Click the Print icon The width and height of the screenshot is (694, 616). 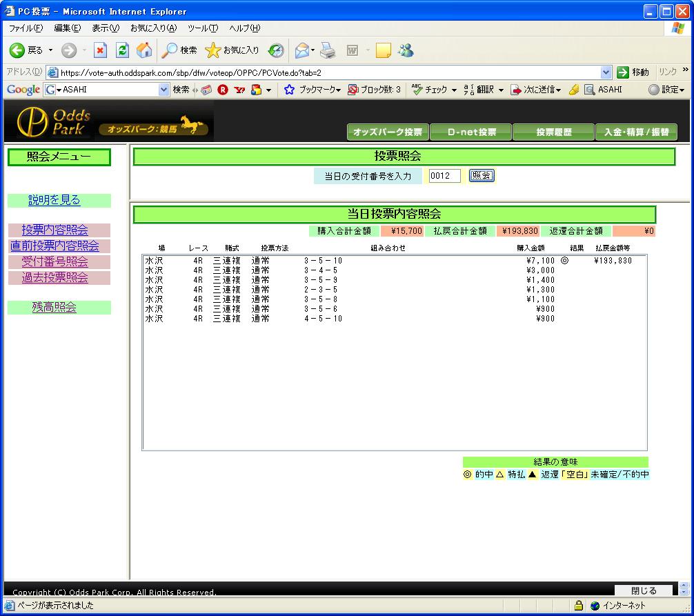pos(328,50)
